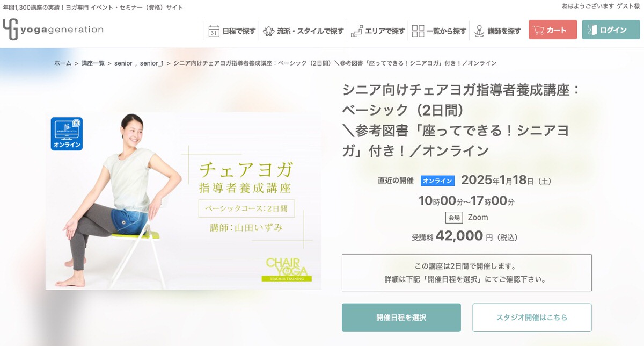Click the スタジオ開催はこちら button
Image resolution: width=644 pixels, height=346 pixels.
532,318
